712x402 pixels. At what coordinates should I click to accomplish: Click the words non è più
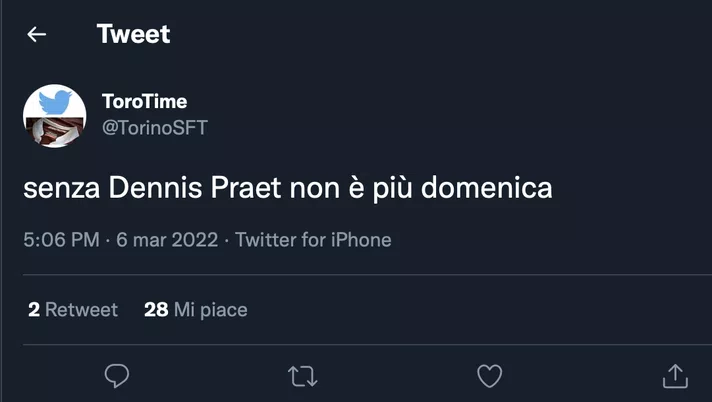coord(350,188)
